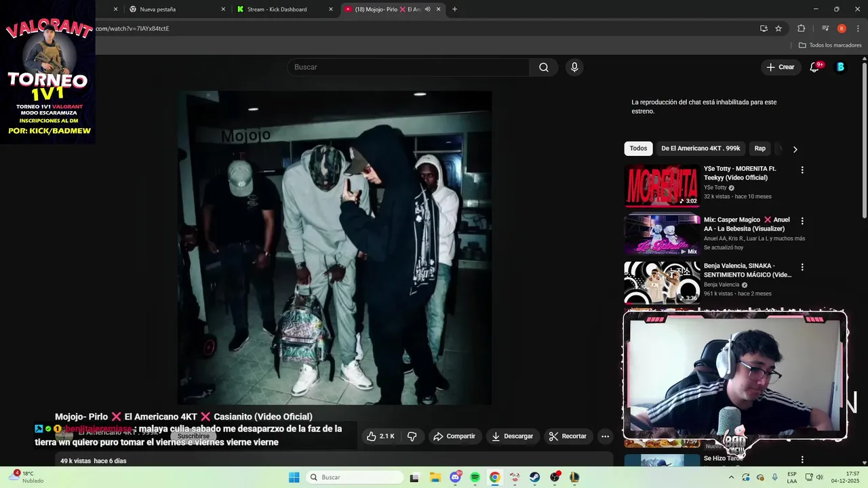Open Chrome three-dot menu
The height and width of the screenshot is (488, 868).
coord(856,28)
